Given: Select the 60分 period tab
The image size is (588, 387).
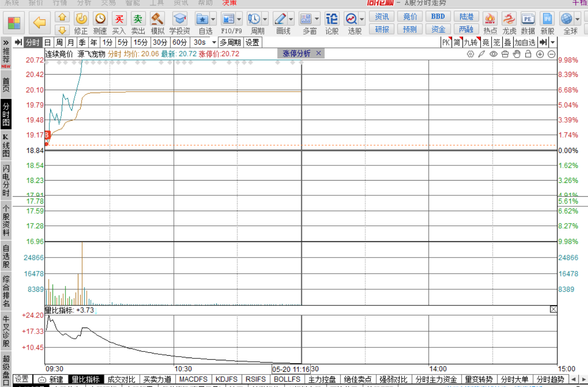Looking at the screenshot, I should coord(180,42).
